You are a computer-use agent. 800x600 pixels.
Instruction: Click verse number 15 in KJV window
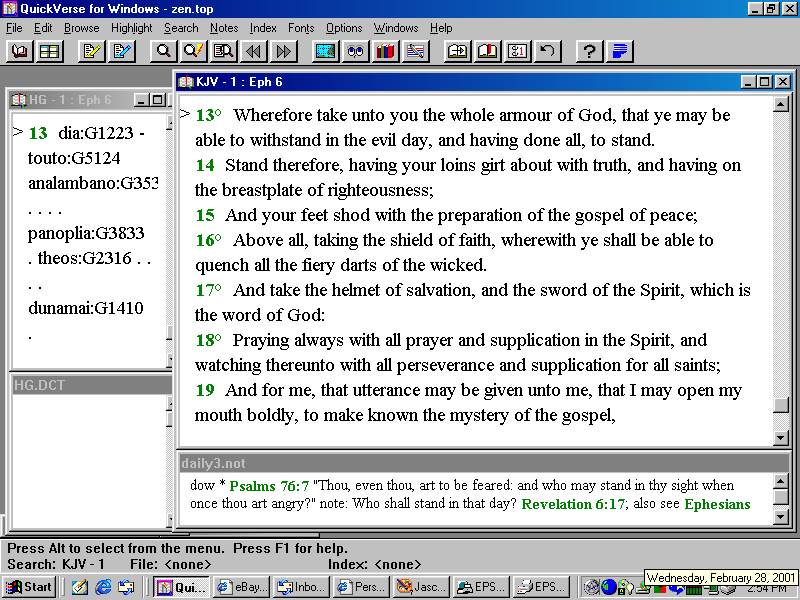point(205,215)
